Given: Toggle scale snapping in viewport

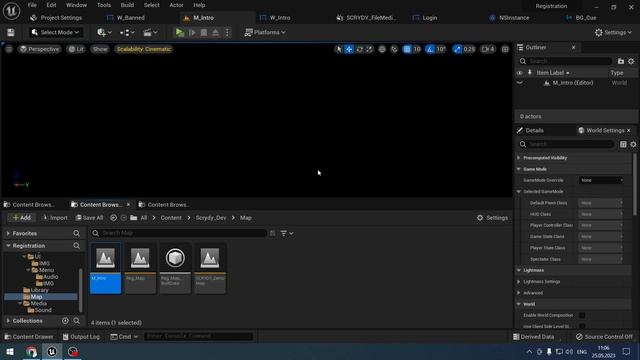Looking at the screenshot, I should tap(457, 49).
